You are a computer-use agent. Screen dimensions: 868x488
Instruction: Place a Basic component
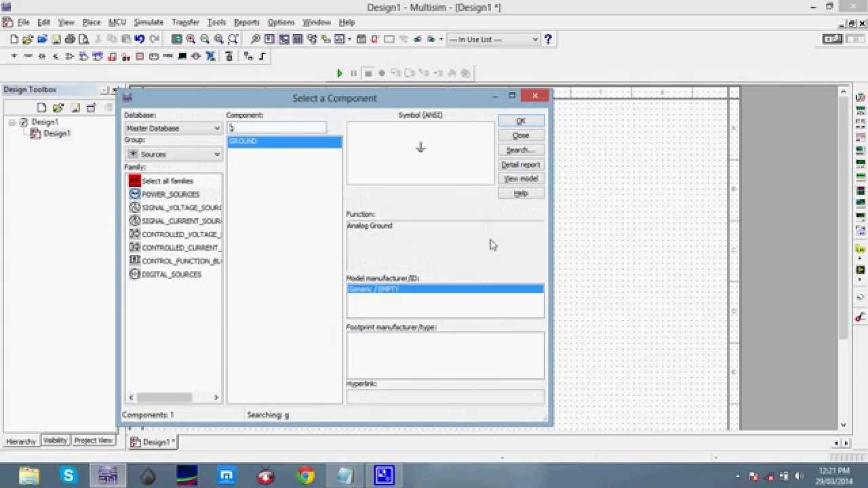[28, 56]
